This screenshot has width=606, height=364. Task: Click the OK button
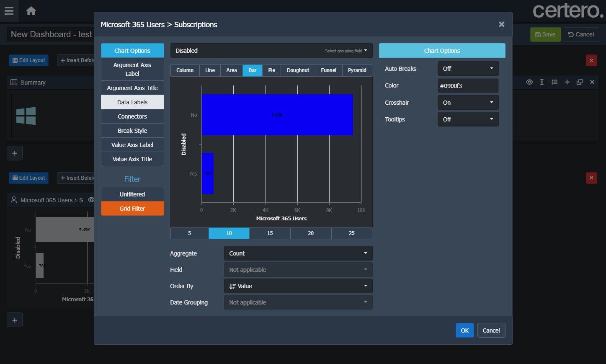pos(464,330)
